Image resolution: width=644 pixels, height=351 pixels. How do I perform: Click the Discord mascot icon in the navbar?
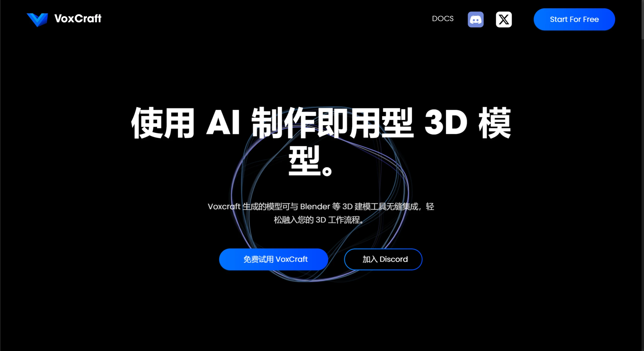point(476,19)
